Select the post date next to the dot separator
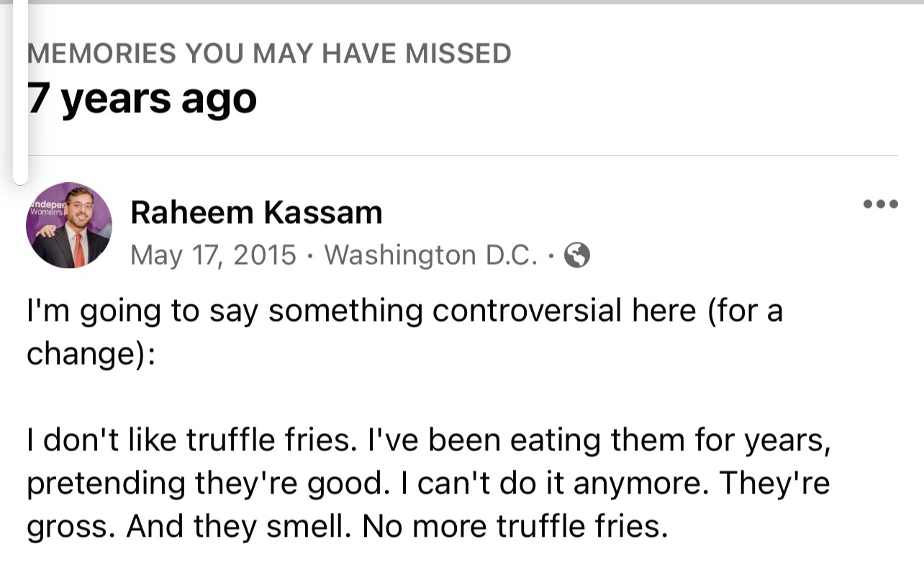The height and width of the screenshot is (577, 924). tap(212, 253)
